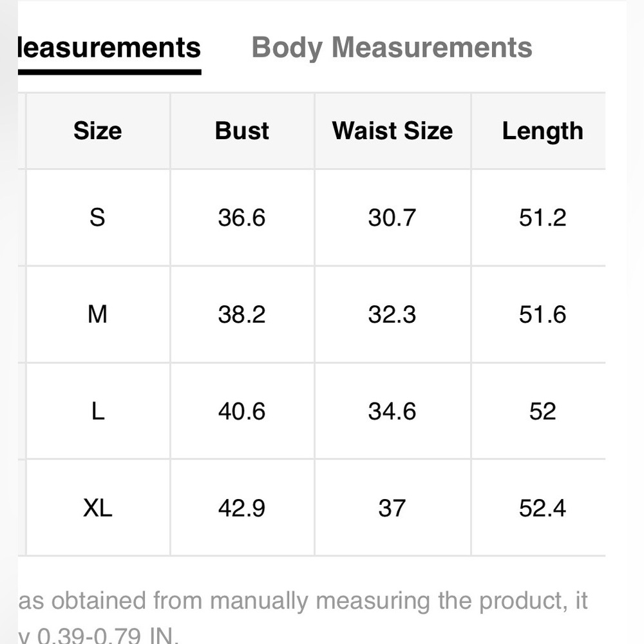Viewport: 644px width, 644px height.
Task: Click the Bust column header
Action: (x=241, y=131)
